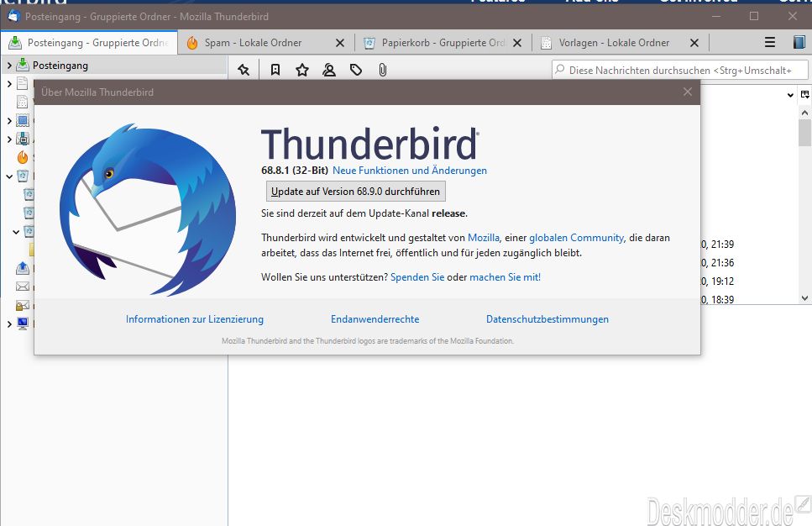The image size is (812, 526).
Task: Toggle the attachment paperclip quick filter
Action: point(383,70)
